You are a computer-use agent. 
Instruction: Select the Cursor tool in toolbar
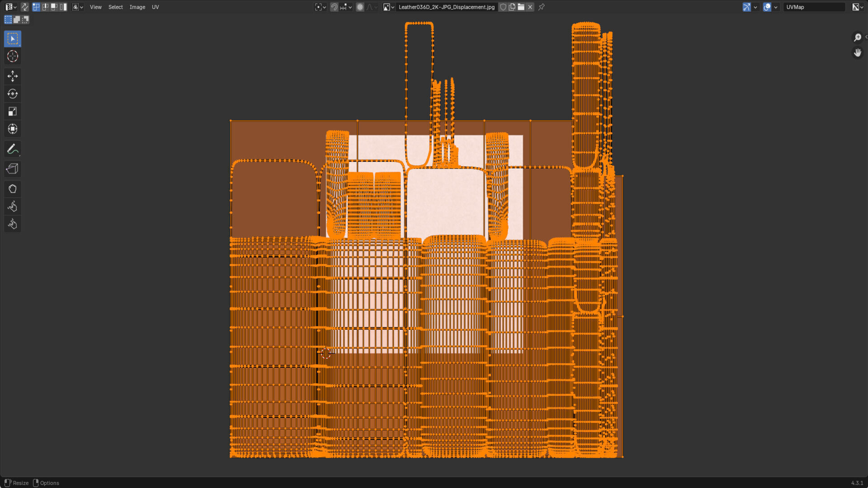[x=12, y=56]
